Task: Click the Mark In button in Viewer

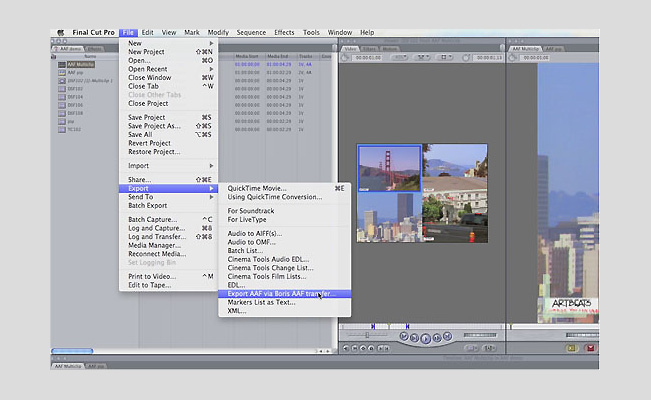Action: pyautogui.click(x=379, y=348)
